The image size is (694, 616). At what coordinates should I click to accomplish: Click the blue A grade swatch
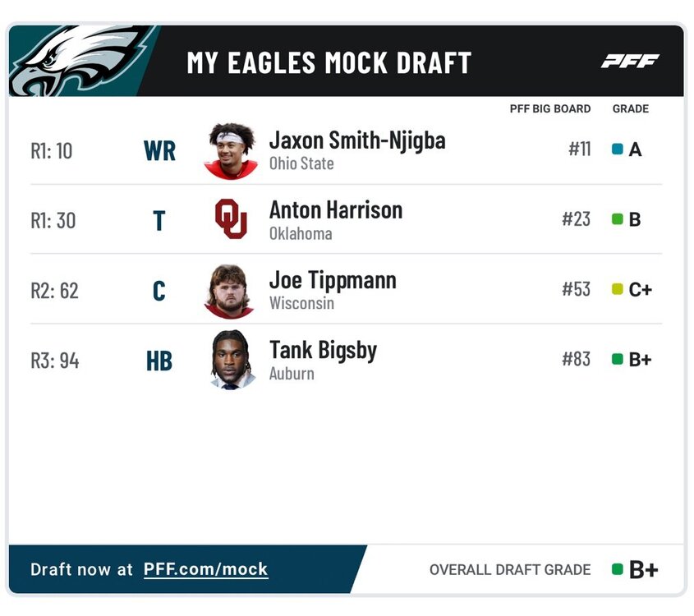pos(618,150)
